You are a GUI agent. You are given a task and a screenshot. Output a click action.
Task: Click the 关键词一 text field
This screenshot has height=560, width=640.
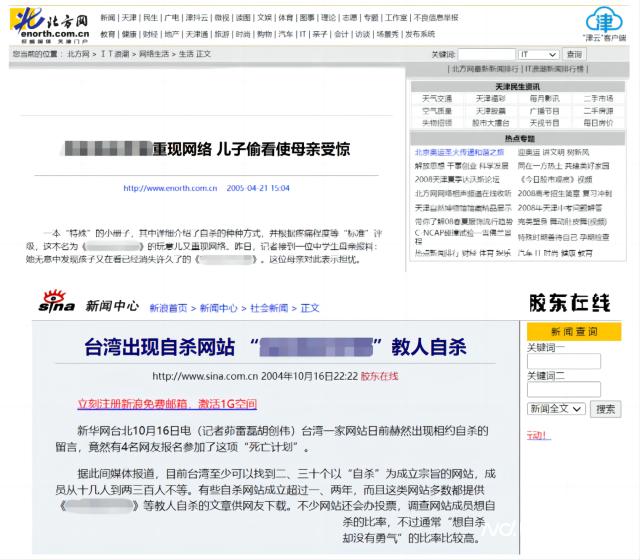click(x=563, y=360)
